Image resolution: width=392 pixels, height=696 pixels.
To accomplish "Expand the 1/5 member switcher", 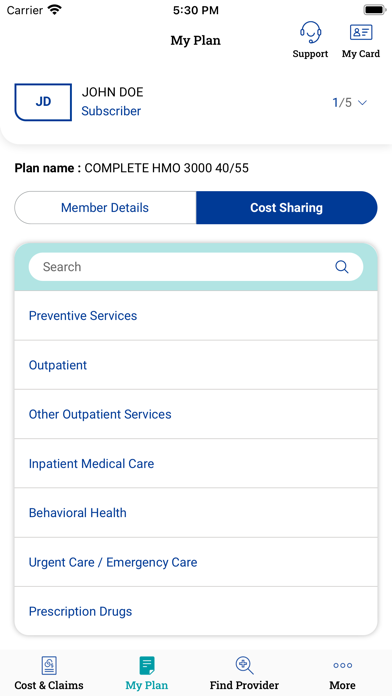I will (x=350, y=103).
